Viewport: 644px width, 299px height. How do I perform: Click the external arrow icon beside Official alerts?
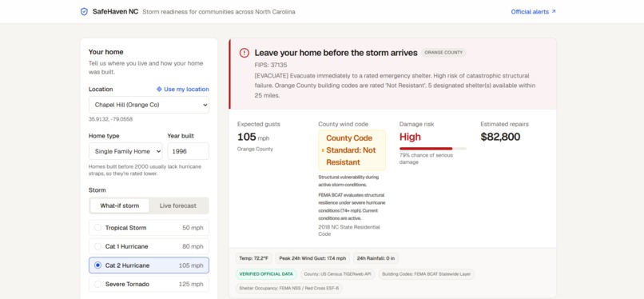tap(554, 11)
